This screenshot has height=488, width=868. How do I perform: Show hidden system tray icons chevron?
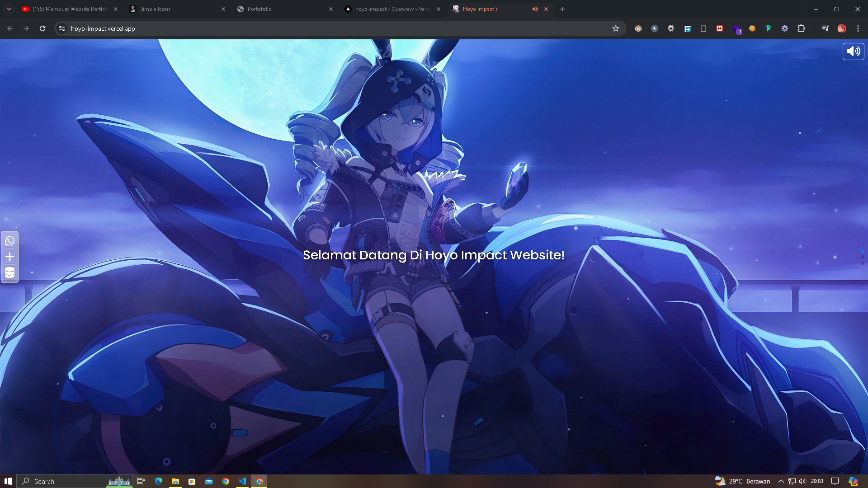[x=781, y=481]
